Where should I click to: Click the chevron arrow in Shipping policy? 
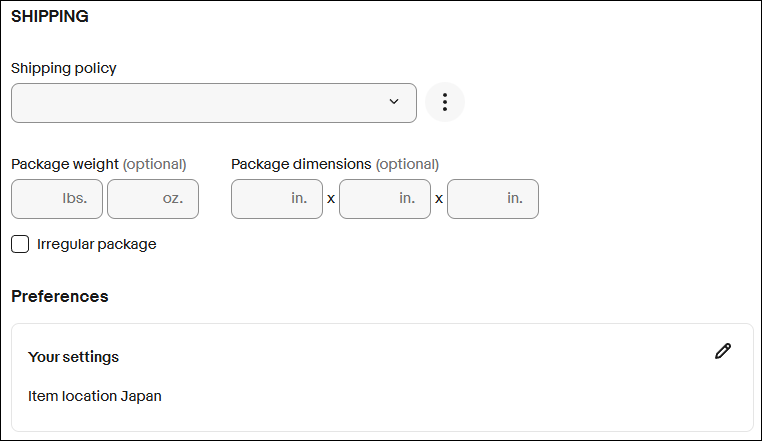click(394, 102)
